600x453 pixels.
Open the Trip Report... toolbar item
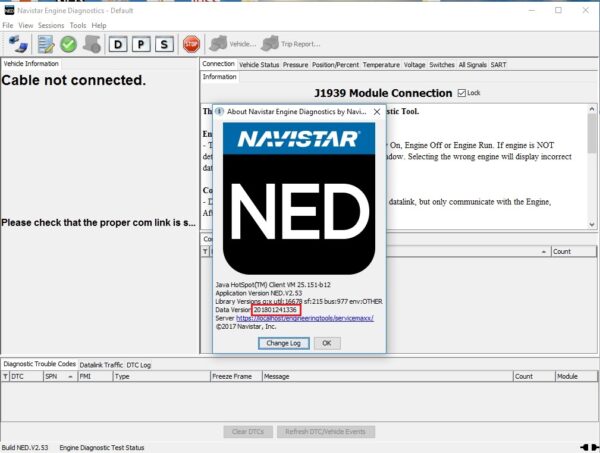pos(291,44)
